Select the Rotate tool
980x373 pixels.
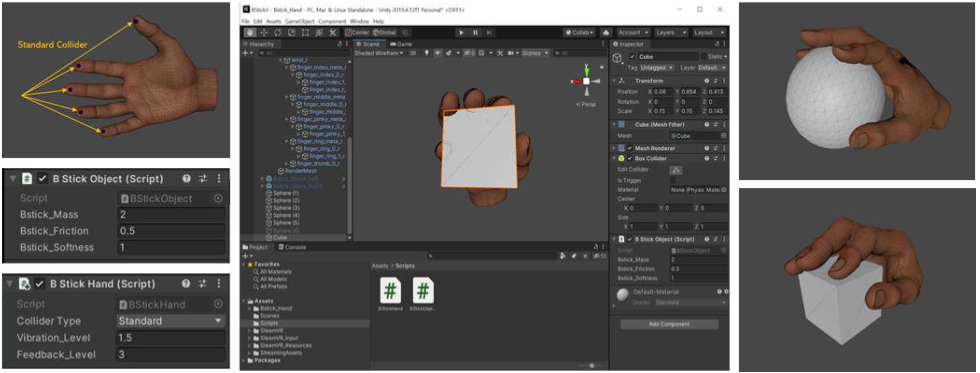[277, 32]
